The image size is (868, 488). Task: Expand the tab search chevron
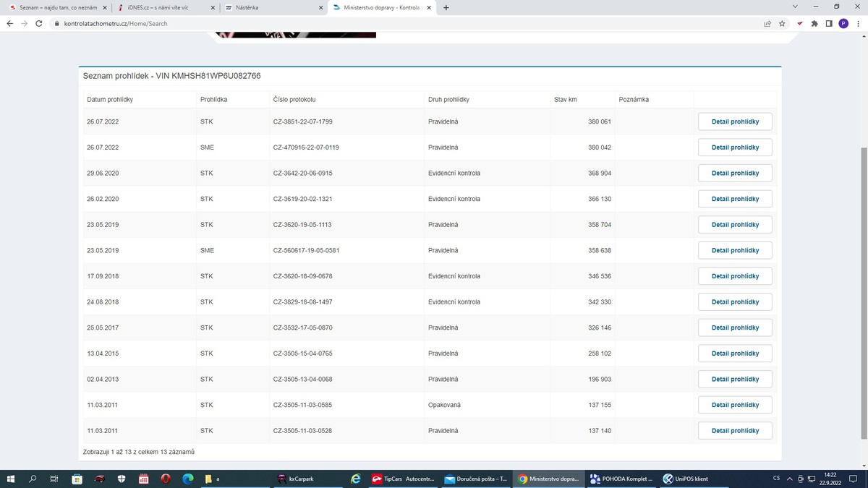pyautogui.click(x=796, y=7)
